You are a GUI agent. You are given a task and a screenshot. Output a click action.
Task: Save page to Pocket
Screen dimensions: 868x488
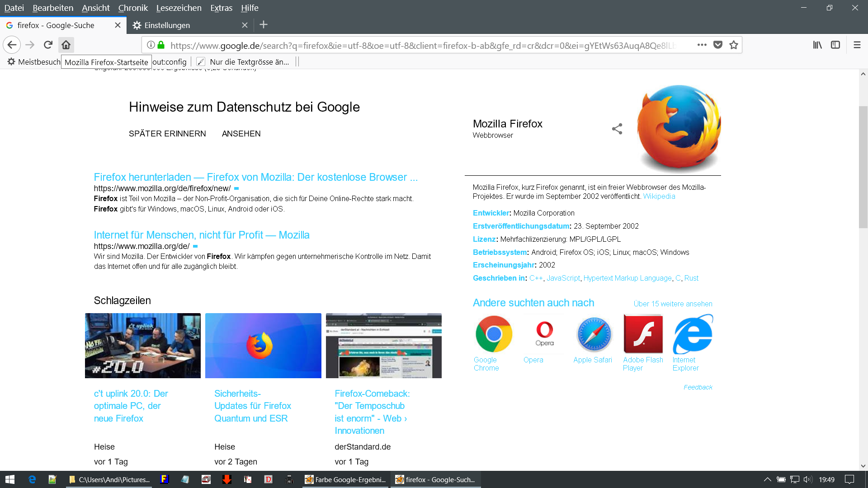(x=718, y=45)
